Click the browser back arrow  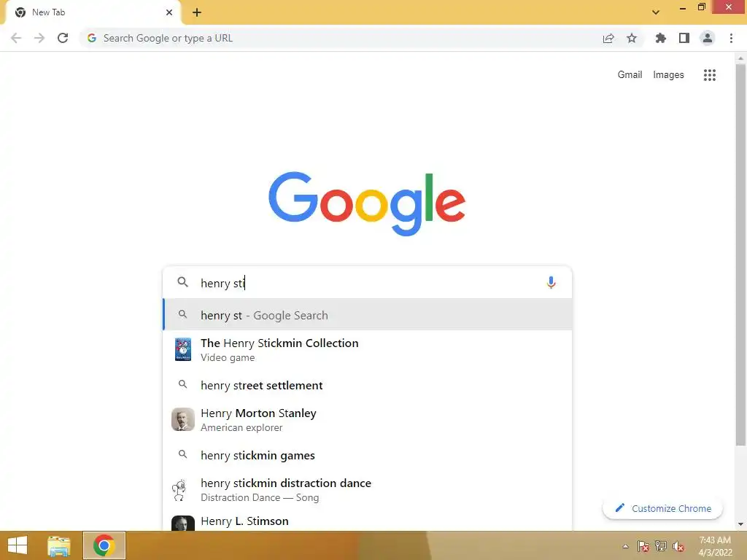[x=16, y=38]
